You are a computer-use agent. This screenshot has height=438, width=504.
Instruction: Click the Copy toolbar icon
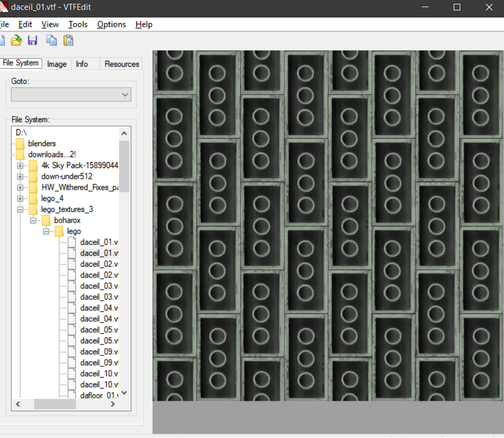point(51,41)
